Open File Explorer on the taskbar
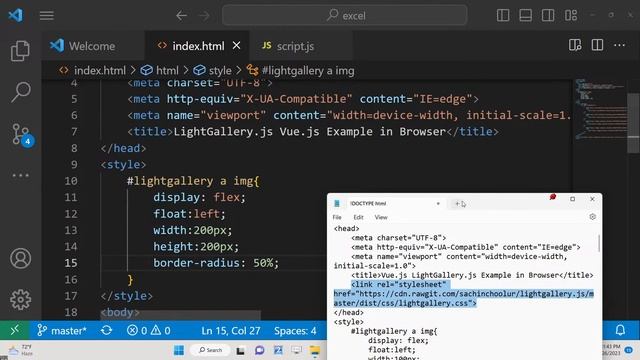640x360 pixels. pos(315,350)
